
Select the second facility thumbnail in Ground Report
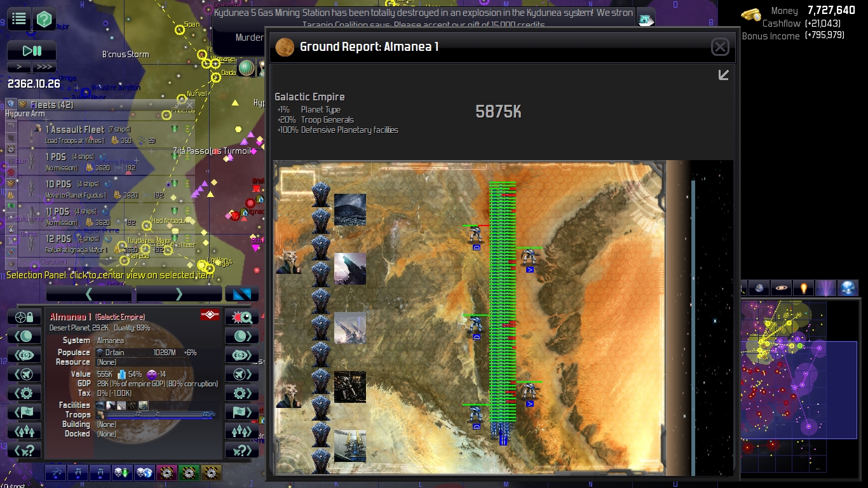[350, 269]
